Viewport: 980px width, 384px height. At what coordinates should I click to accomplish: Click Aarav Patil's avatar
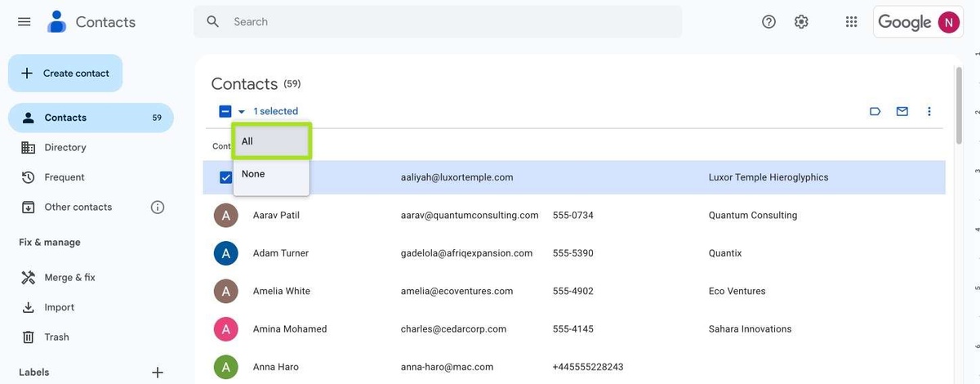coord(226,216)
